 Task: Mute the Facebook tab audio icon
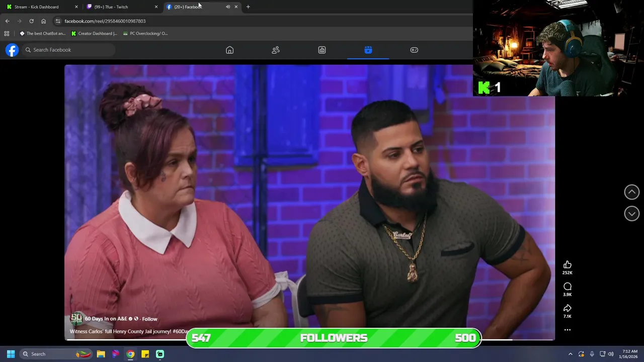(228, 7)
